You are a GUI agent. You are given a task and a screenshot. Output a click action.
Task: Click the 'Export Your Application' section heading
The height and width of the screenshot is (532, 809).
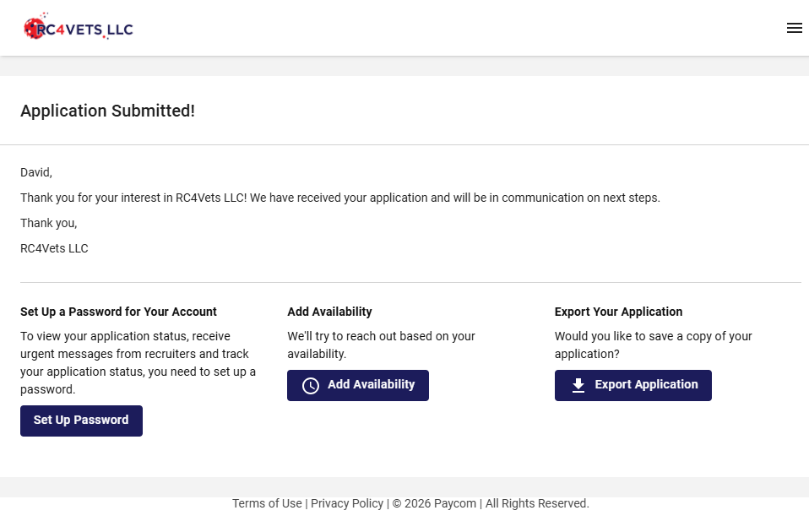click(618, 312)
